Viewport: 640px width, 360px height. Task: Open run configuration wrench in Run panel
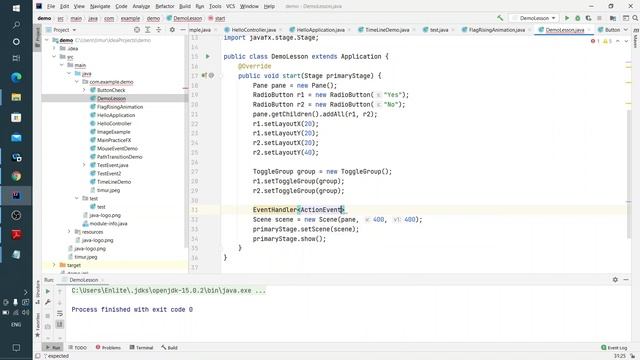[x=48, y=302]
